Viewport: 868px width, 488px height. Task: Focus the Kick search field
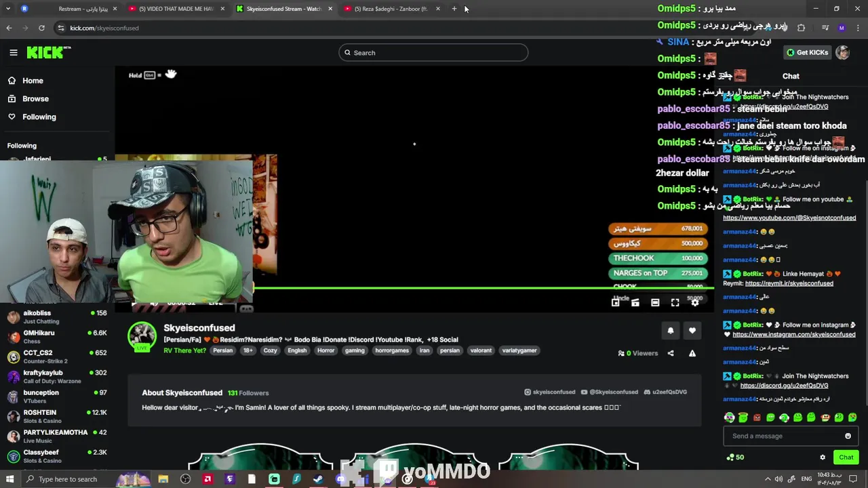[x=433, y=53]
